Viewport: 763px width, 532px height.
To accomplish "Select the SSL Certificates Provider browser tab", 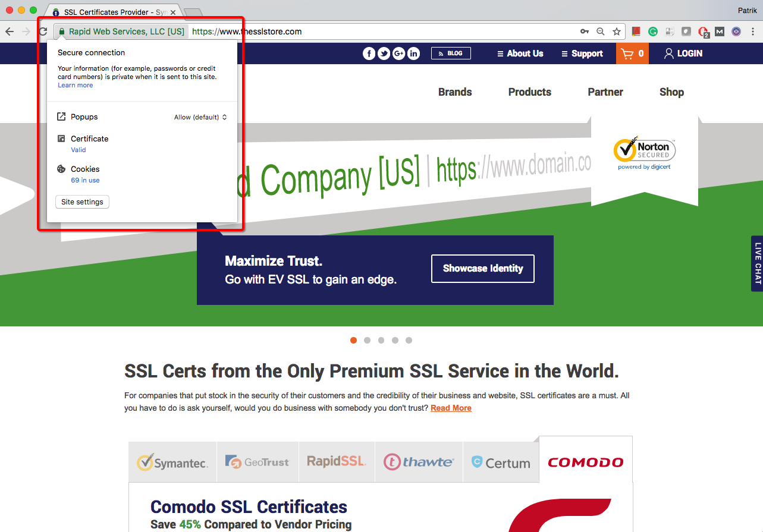I will [x=113, y=12].
